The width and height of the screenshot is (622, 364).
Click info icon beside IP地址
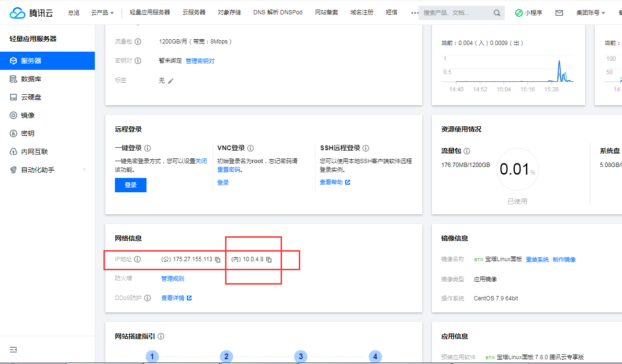[137, 259]
